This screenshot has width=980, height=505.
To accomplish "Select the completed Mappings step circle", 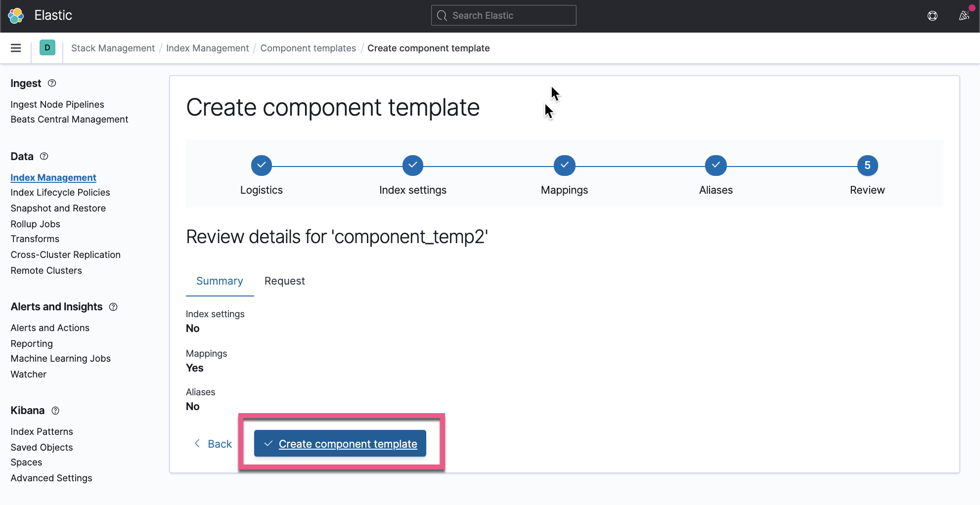I will (564, 165).
